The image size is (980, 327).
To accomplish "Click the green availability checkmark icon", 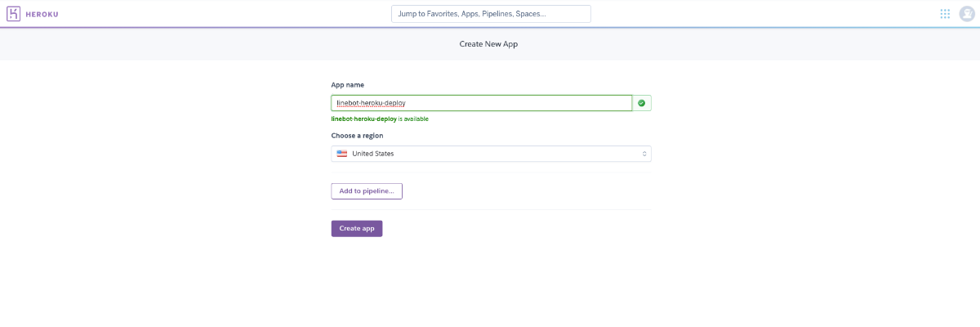I will 642,103.
